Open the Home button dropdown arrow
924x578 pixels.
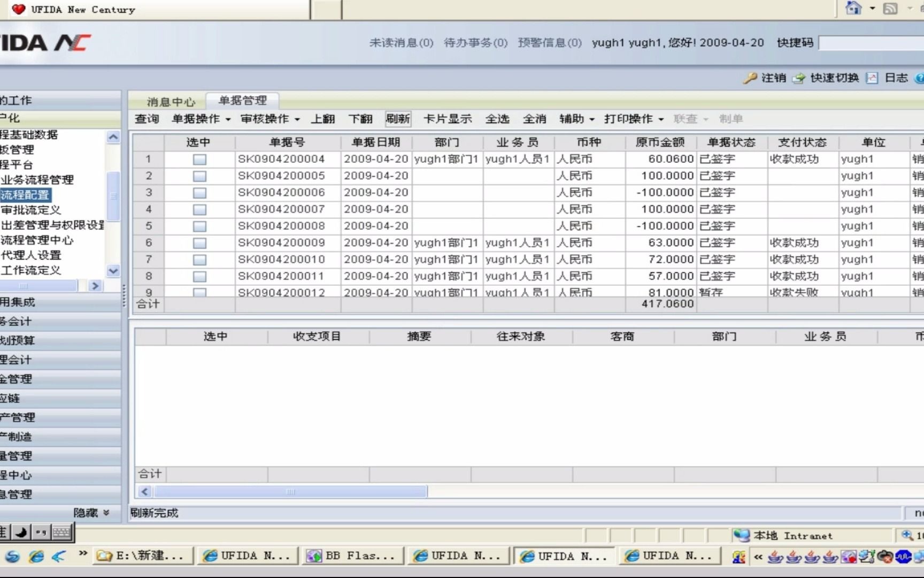coord(872,9)
